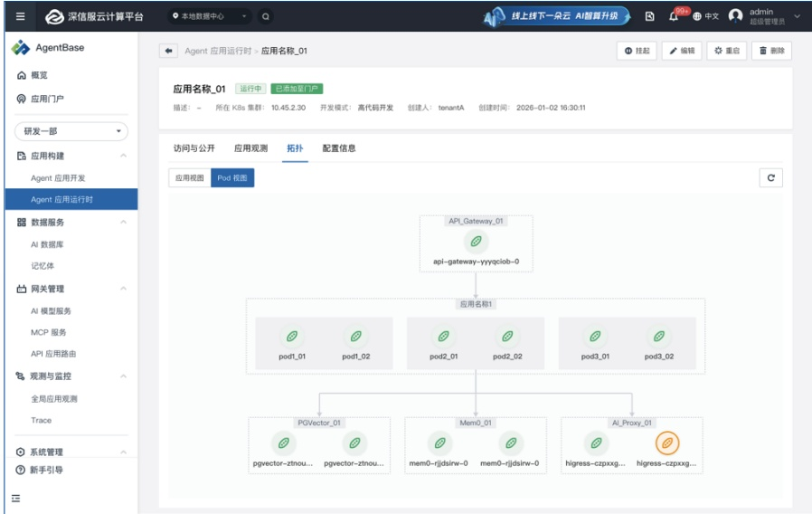Collapse the sidebar with bottom icon
812x514 pixels.
click(x=16, y=499)
